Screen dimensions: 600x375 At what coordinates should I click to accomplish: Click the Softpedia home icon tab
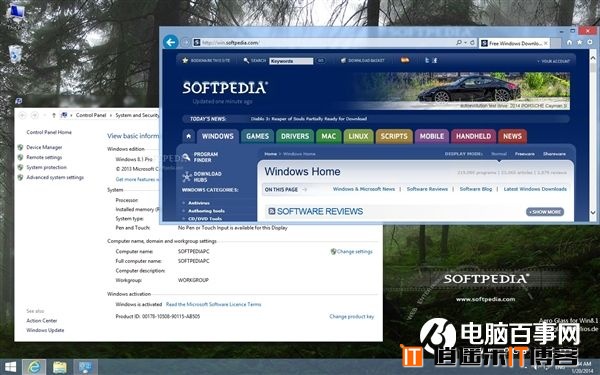point(188,136)
